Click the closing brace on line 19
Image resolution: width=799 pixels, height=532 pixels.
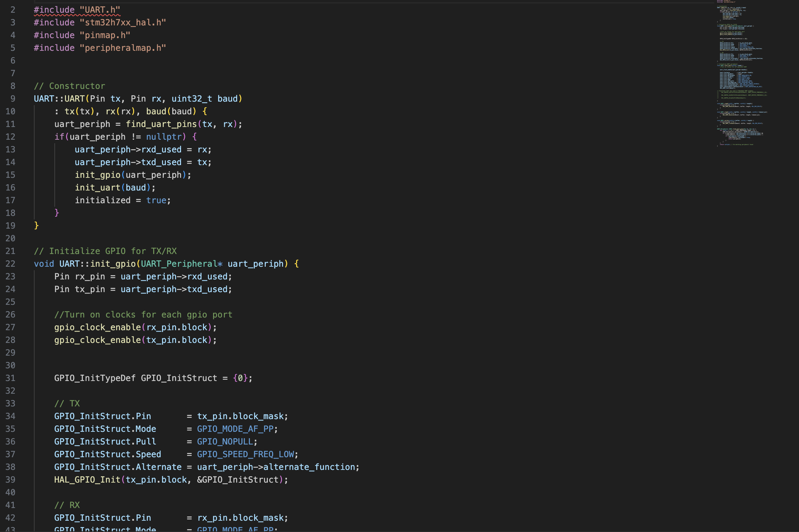tap(36, 226)
